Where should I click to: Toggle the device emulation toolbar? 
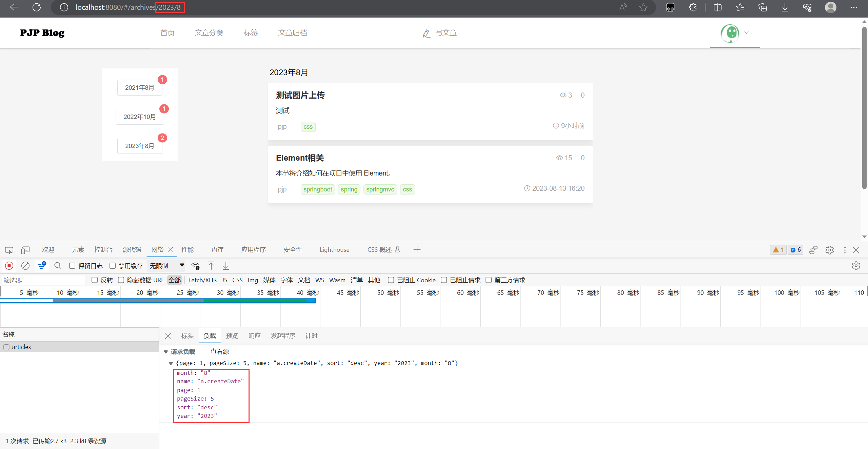(x=25, y=250)
